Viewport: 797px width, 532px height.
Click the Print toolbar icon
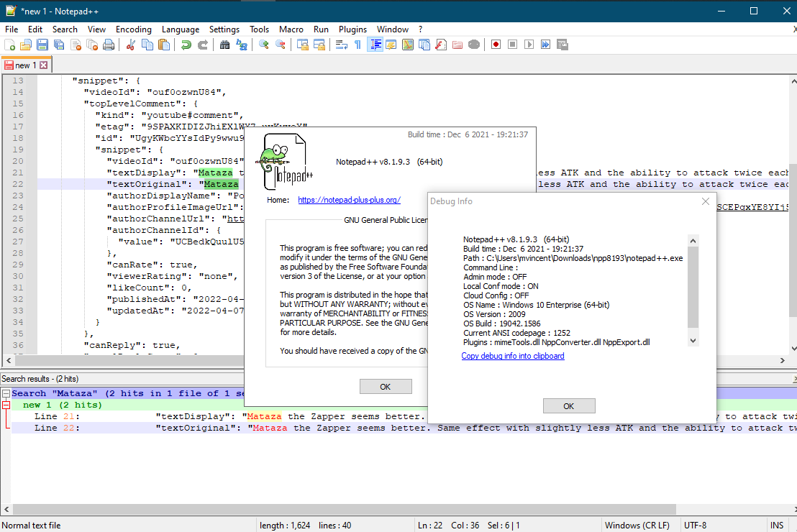109,45
